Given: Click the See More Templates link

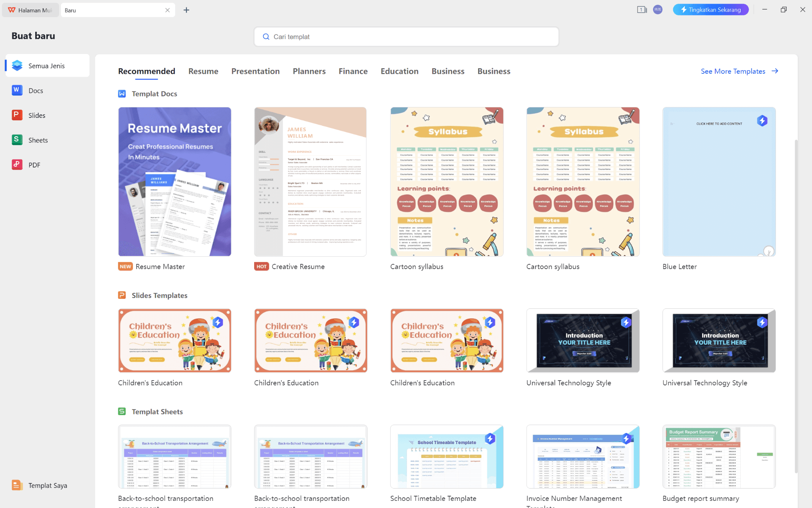Looking at the screenshot, I should [733, 71].
